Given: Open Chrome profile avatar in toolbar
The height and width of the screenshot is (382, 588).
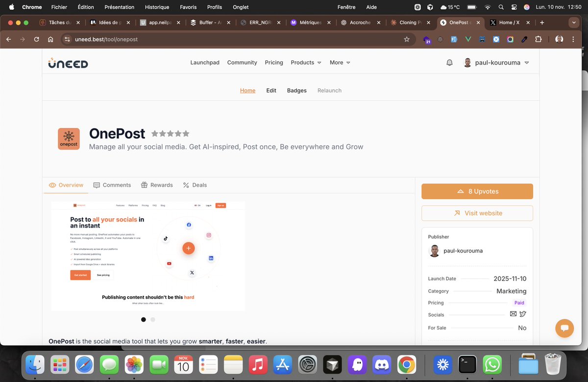Looking at the screenshot, I should pos(559,39).
